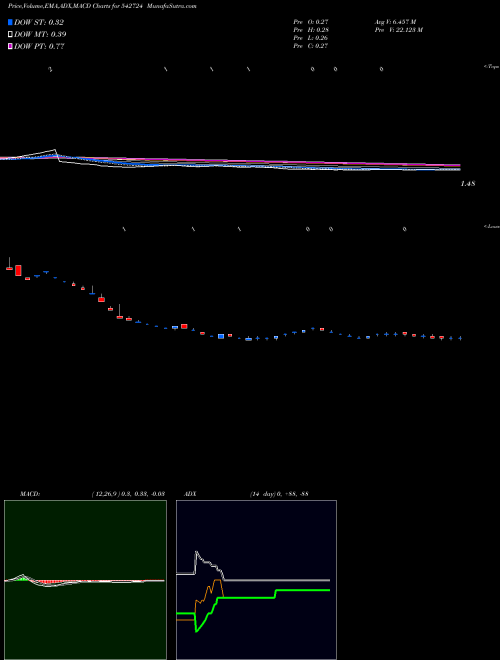500x660 pixels.
Task: Click the 'Pre L: 0.26' value
Action: (311, 38)
